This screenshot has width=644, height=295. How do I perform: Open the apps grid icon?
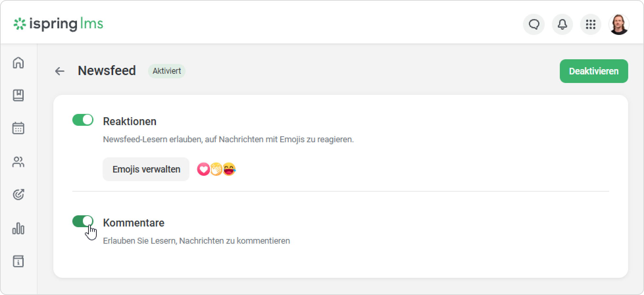(x=591, y=24)
